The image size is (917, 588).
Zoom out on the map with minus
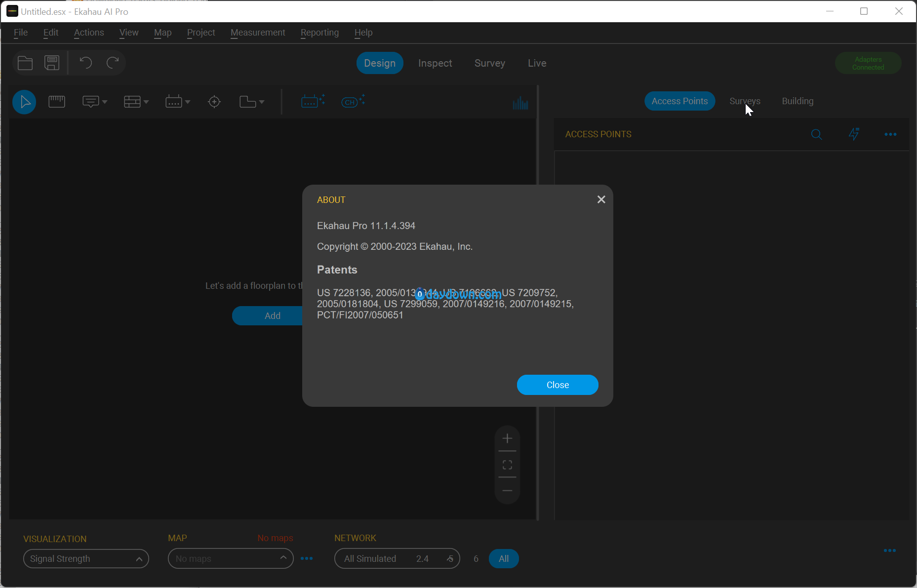tap(507, 491)
